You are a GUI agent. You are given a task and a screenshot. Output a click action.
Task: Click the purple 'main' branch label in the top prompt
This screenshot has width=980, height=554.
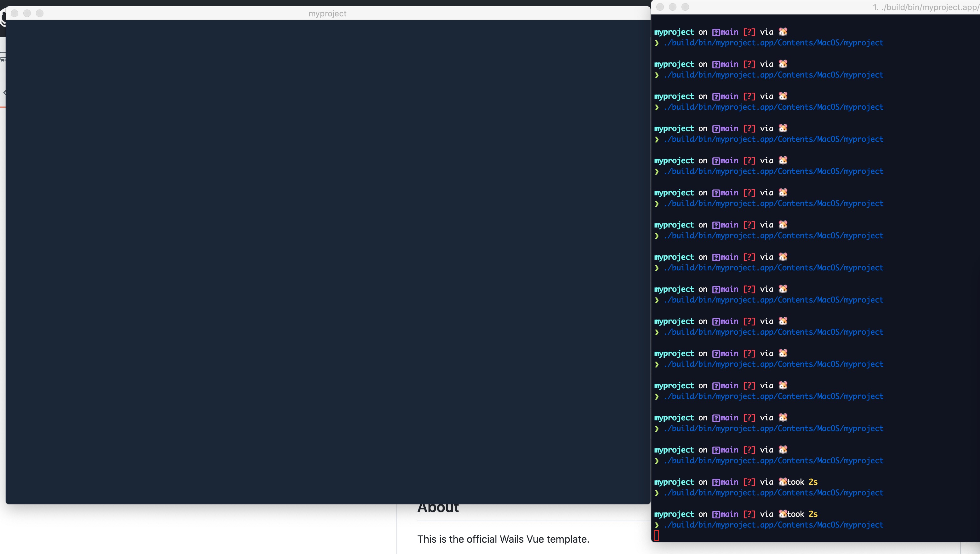coord(729,32)
